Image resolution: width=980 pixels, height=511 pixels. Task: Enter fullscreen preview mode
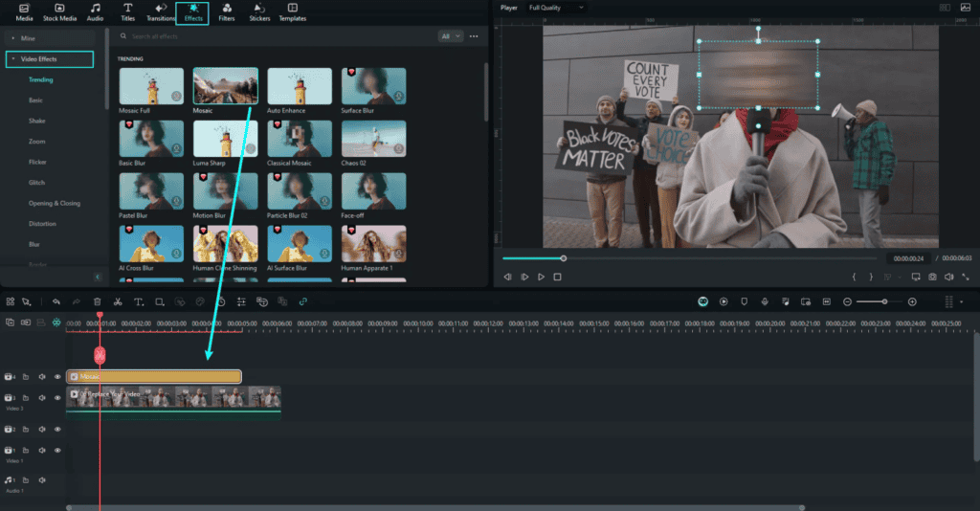pyautogui.click(x=965, y=277)
